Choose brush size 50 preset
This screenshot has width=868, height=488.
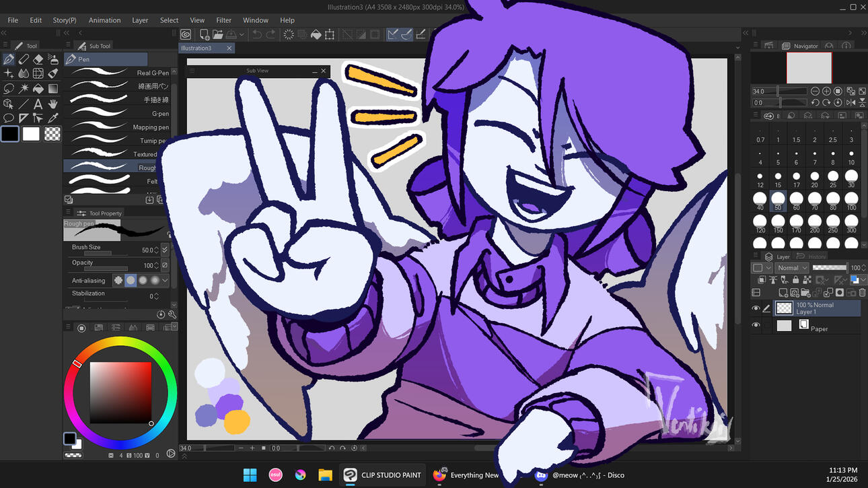coord(778,199)
